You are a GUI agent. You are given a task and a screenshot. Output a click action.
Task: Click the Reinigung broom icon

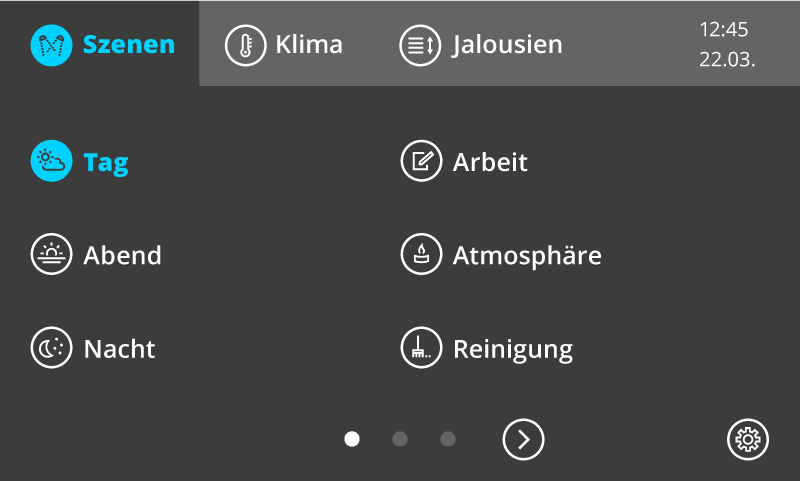pos(421,349)
